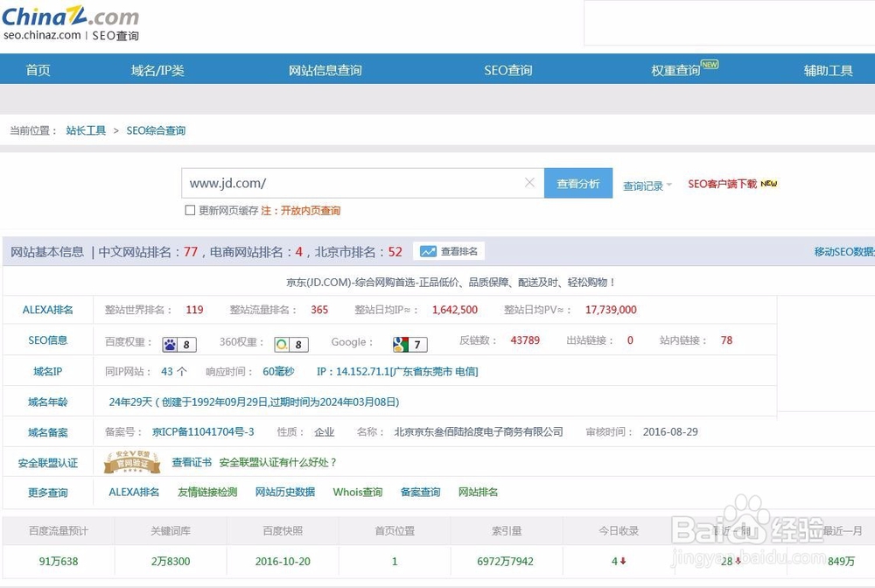Click the IP address 14.152.71.1 link
Screen dimensions: 875x588
coord(397,372)
